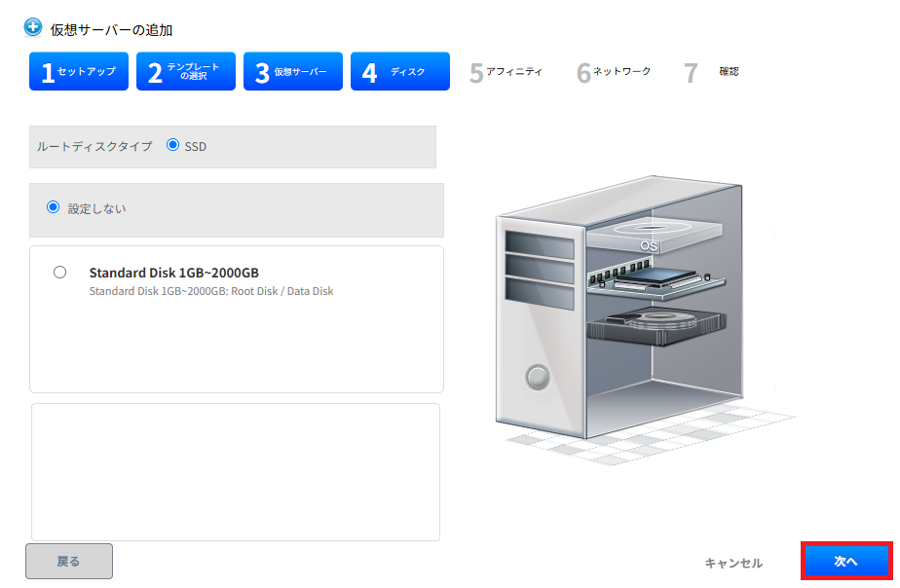Click the hard disk drive in the tower graphic
The height and width of the screenshot is (588, 900).
[656, 325]
